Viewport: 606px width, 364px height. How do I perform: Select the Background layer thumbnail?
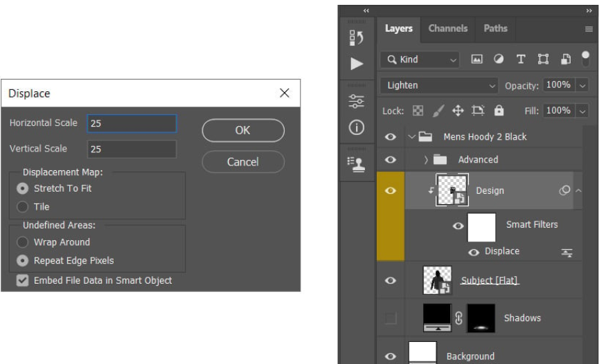(x=422, y=352)
